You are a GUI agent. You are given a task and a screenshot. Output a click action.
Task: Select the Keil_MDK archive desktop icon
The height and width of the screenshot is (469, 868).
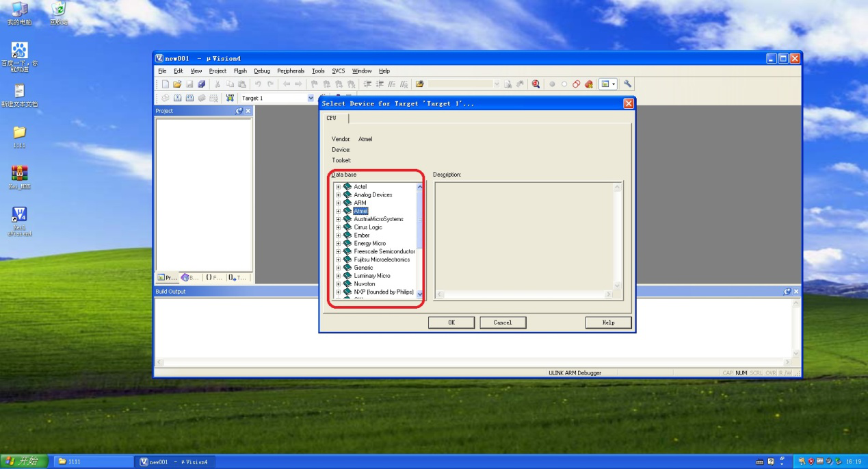[x=19, y=177]
